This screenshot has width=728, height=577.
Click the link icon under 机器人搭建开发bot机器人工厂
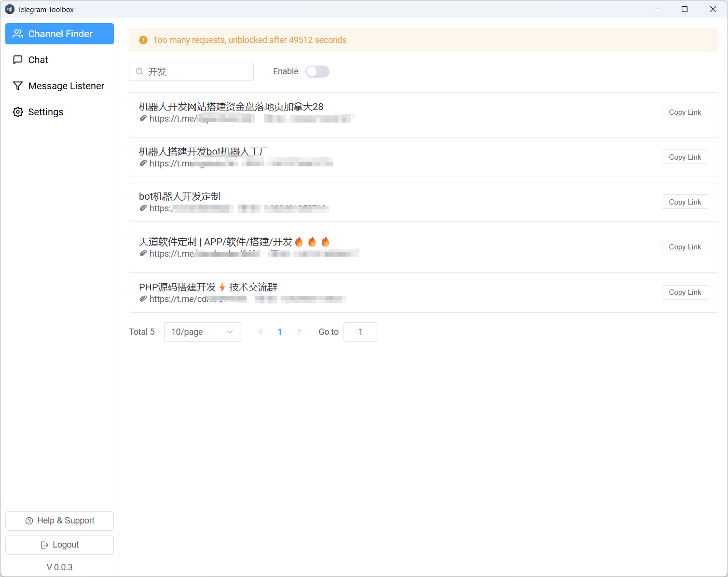click(x=143, y=163)
